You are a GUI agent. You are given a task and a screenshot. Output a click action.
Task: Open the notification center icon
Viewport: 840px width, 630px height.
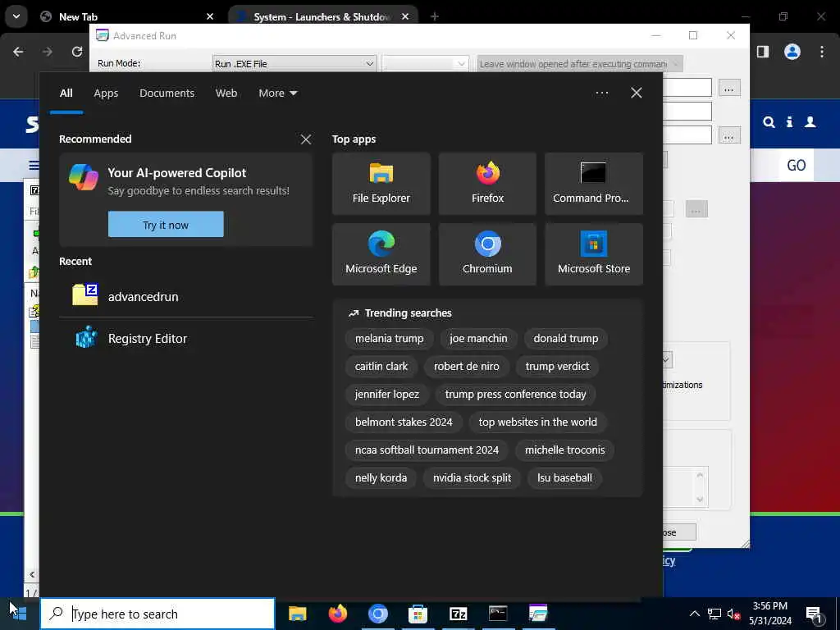point(814,614)
